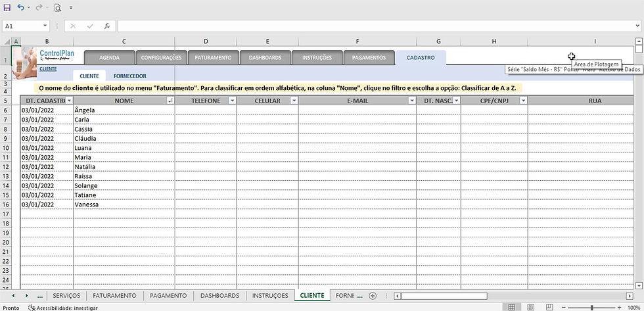Click the zoom slider handle
This screenshot has width=644, height=311.
click(x=592, y=307)
